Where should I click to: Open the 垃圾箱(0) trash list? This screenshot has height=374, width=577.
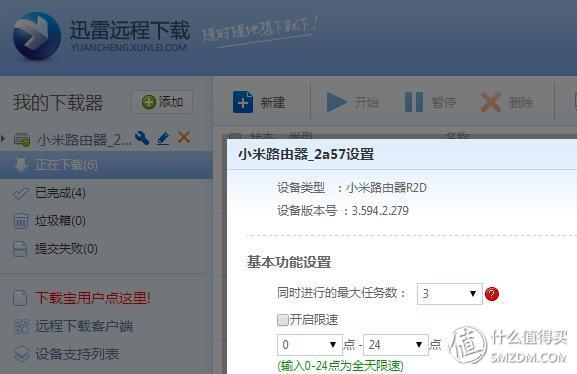click(60, 221)
